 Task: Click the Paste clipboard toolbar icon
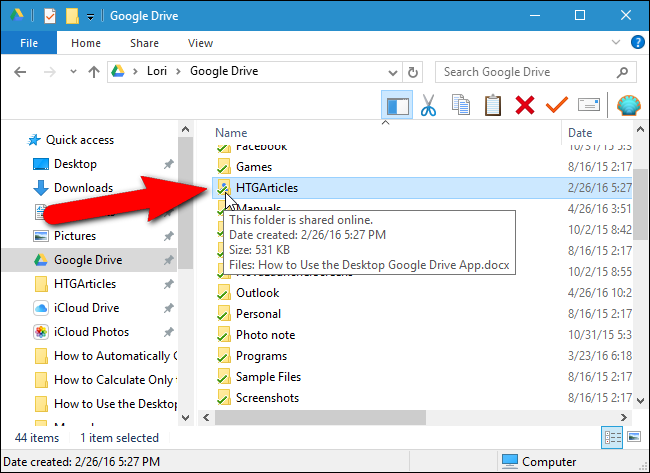pyautogui.click(x=493, y=105)
